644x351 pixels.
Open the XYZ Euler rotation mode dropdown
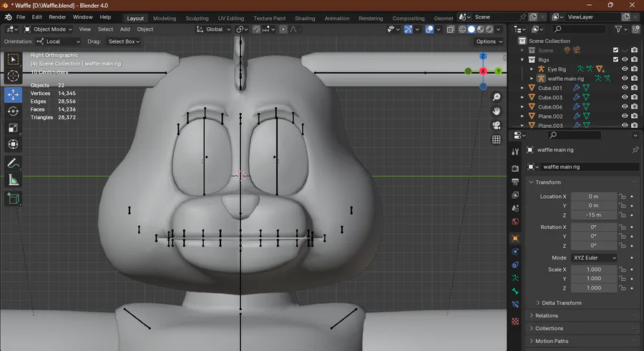(595, 258)
